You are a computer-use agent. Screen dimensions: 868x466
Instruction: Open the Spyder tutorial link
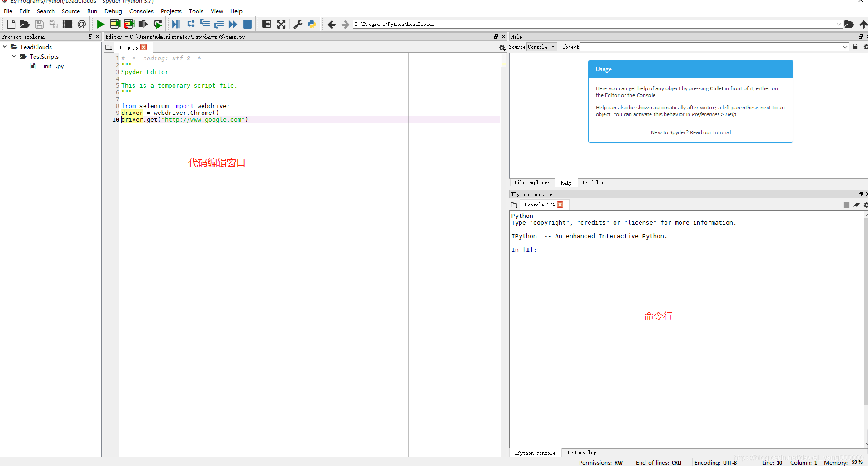pos(722,132)
